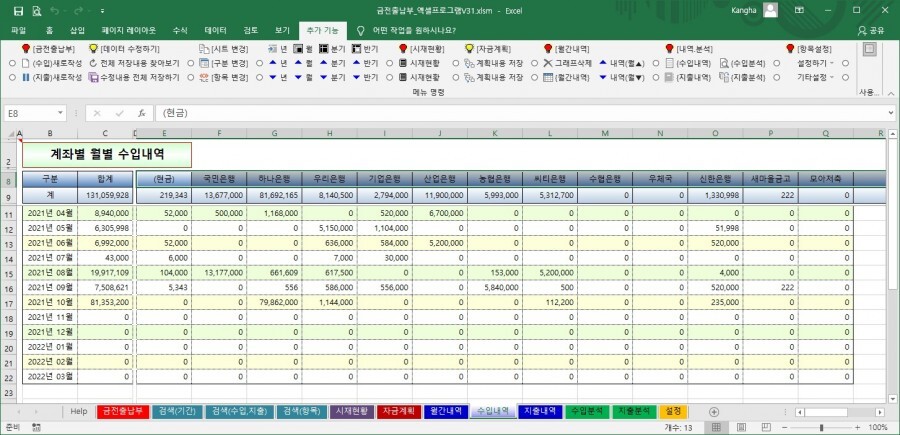Click the round marker left of (수입내역)
The width and height of the screenshot is (900, 435).
click(x=656, y=63)
